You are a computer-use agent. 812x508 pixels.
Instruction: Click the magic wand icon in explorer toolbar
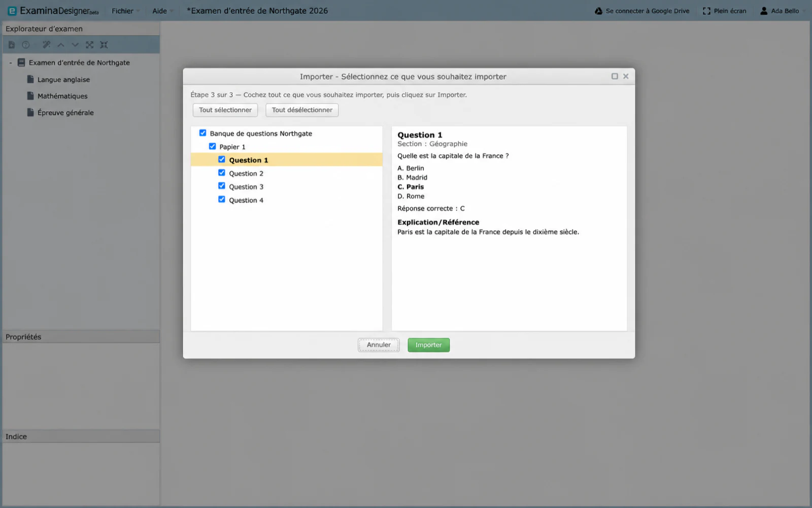click(46, 45)
